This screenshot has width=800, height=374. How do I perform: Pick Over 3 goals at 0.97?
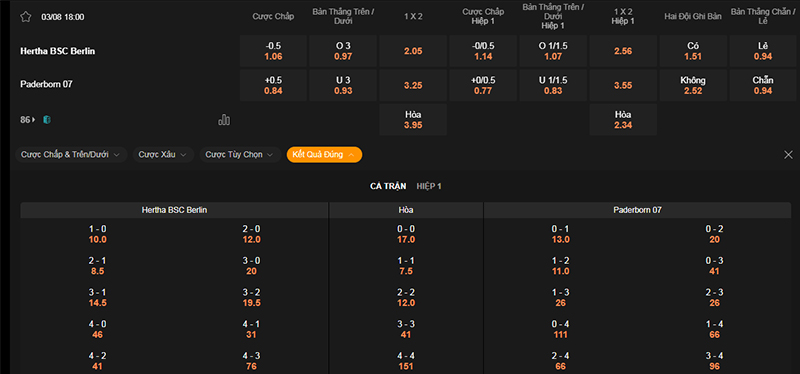coord(343,51)
